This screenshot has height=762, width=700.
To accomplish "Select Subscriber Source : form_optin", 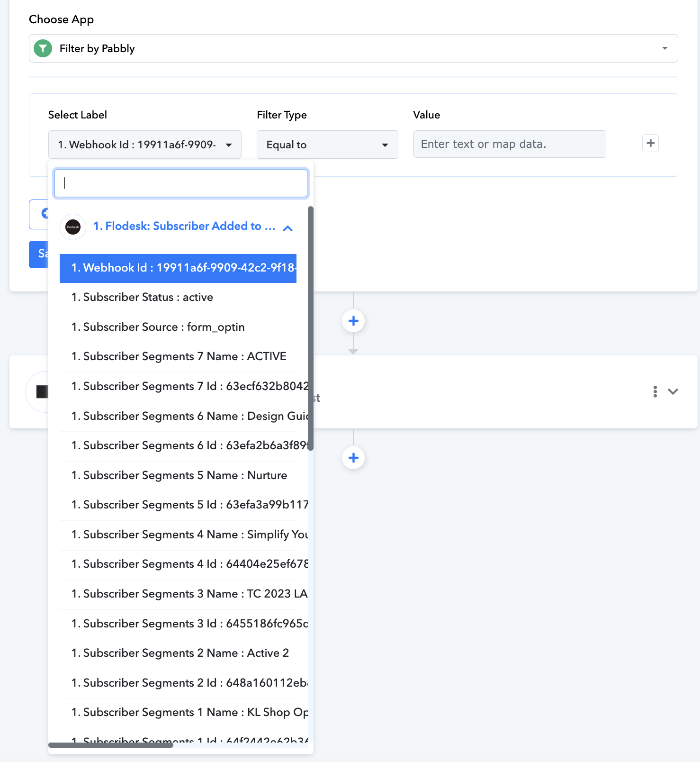I will pyautogui.click(x=178, y=327).
